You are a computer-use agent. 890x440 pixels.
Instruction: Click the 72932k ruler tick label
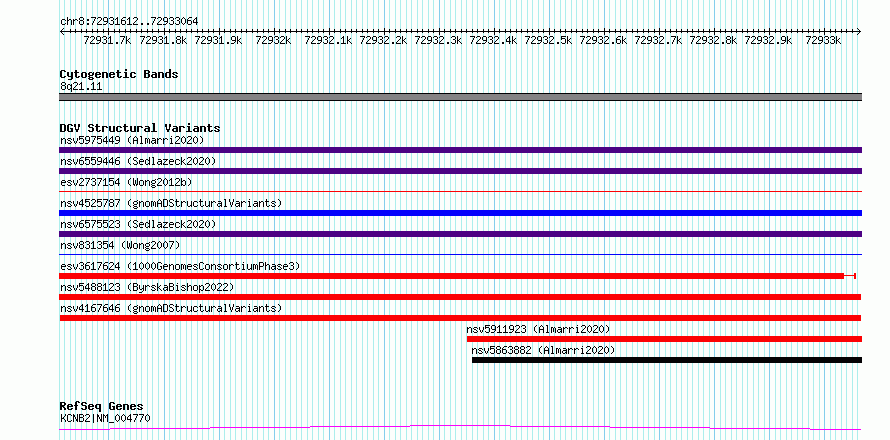(273, 40)
